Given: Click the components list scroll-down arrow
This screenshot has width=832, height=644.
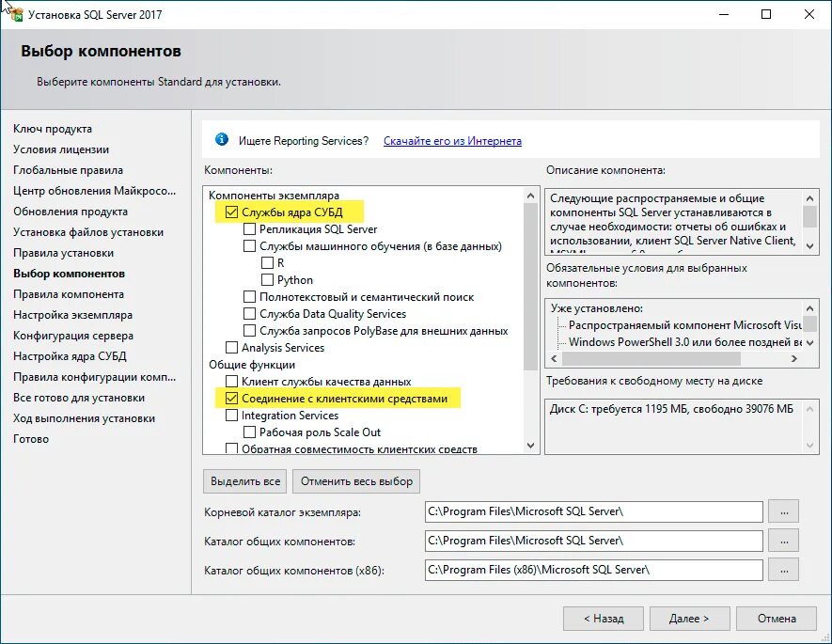Looking at the screenshot, I should [530, 446].
